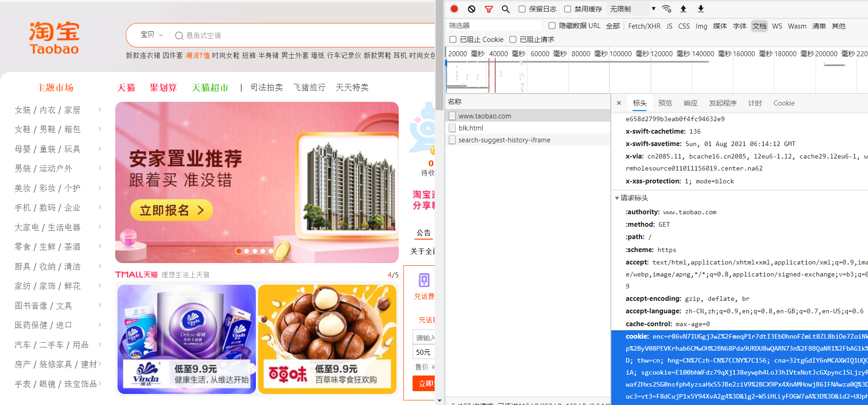The width and height of the screenshot is (868, 405).
Task: Open the 无限制 throttling dropdown
Action: 632,9
